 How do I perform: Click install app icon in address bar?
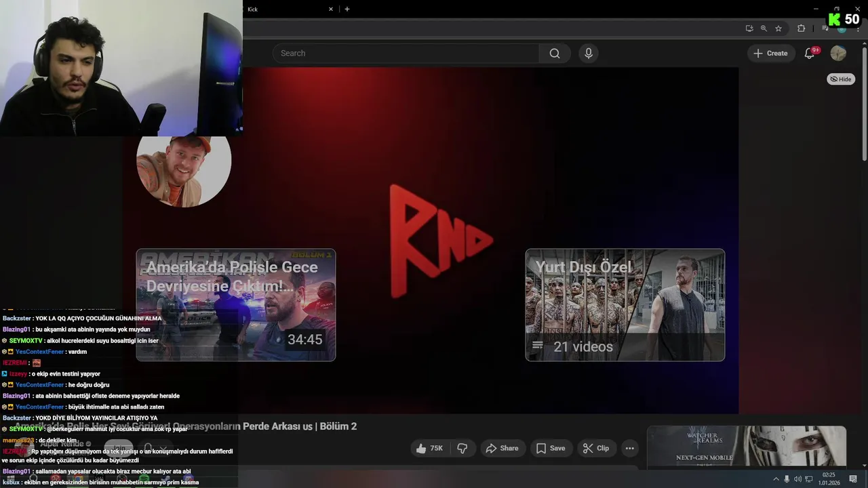tap(749, 28)
